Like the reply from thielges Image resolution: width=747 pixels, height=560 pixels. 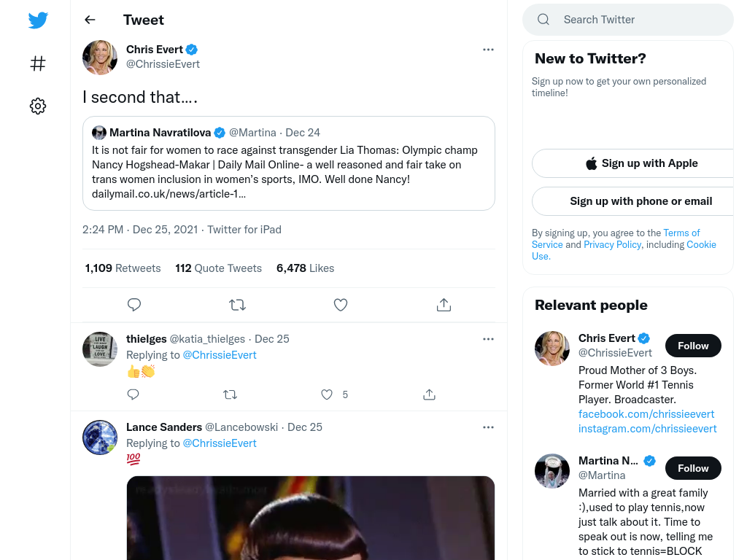tap(327, 394)
